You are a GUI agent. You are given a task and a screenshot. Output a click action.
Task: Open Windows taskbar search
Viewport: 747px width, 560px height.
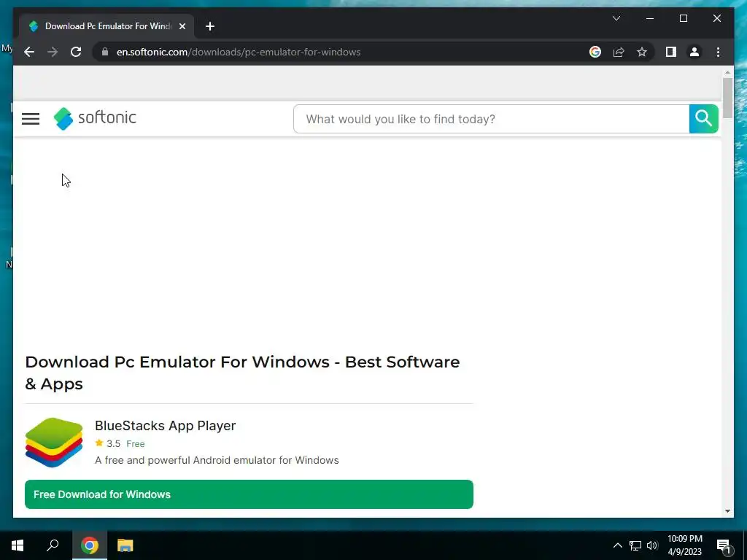click(x=53, y=545)
